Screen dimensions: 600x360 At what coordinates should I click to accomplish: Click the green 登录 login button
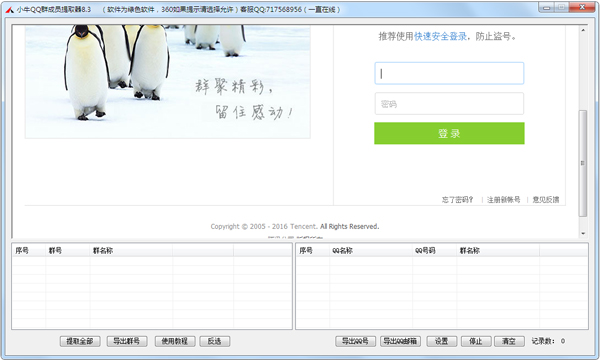tap(449, 133)
